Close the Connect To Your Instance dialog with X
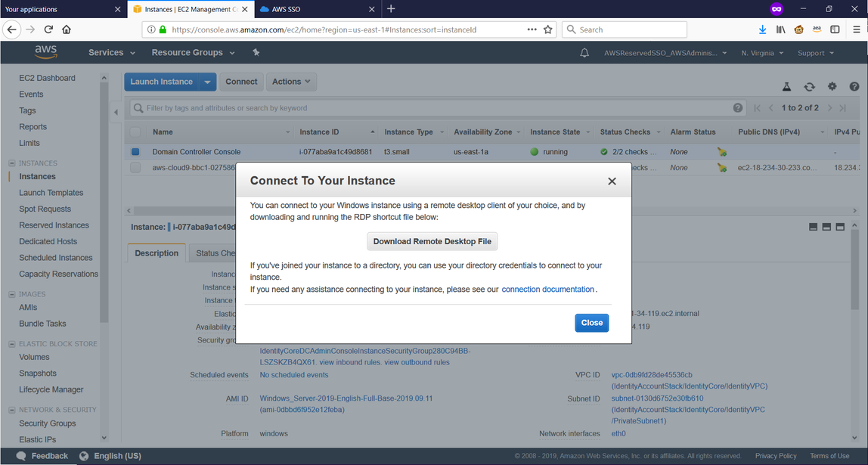Screen dimensions: 868x465 click(612, 181)
